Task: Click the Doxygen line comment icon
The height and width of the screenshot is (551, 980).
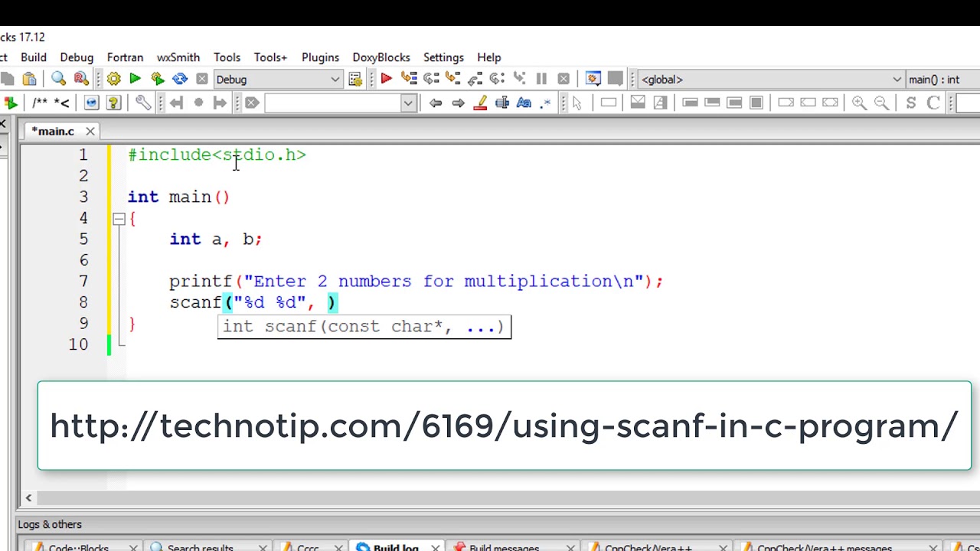Action: tap(63, 103)
